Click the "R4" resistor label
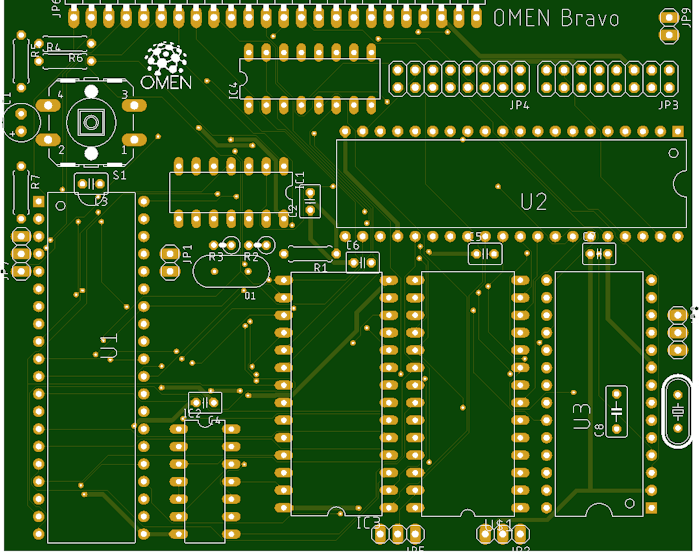This screenshot has height=555, width=699. click(x=53, y=47)
